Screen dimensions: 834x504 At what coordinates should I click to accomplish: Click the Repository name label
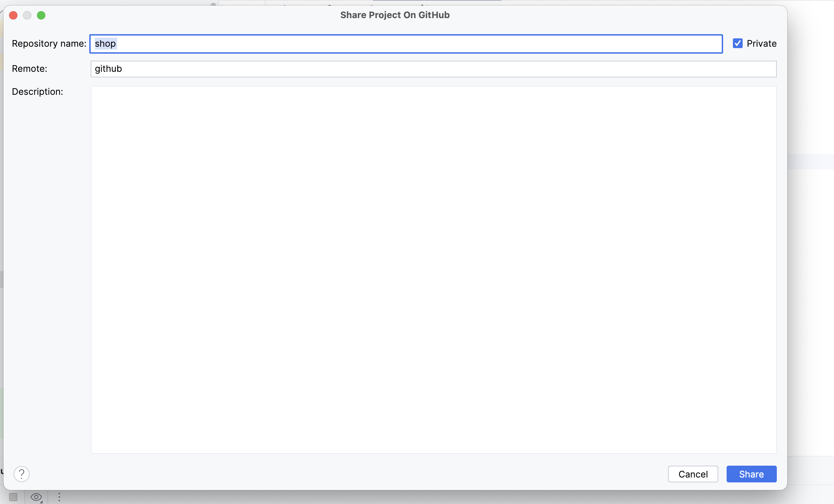click(x=49, y=44)
